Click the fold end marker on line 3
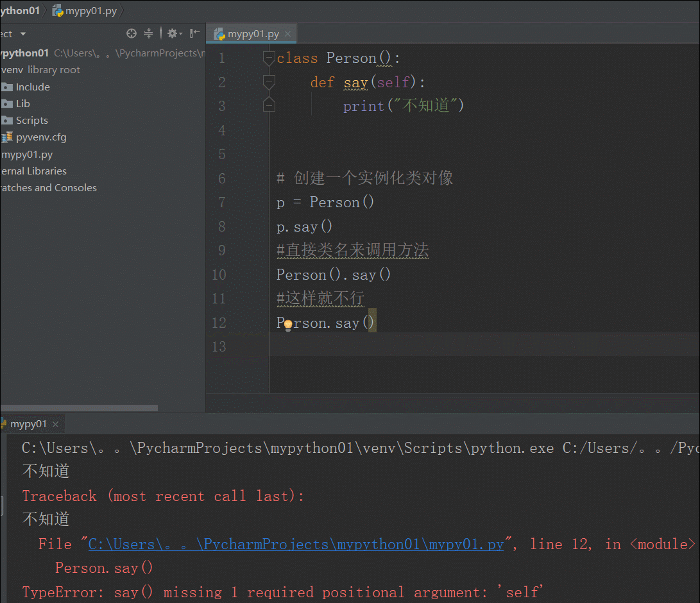This screenshot has height=603, width=700. 269,105
